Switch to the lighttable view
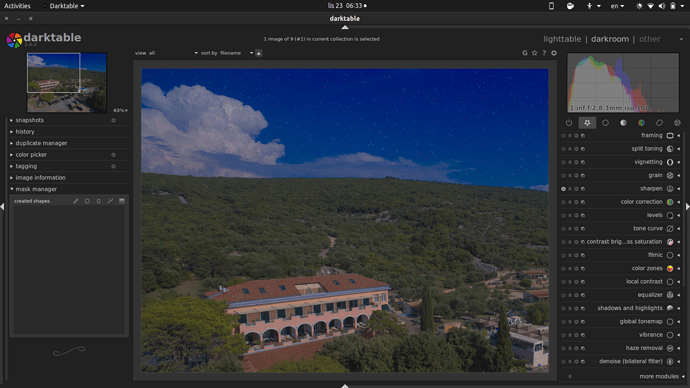Image resolution: width=690 pixels, height=388 pixels. point(562,39)
